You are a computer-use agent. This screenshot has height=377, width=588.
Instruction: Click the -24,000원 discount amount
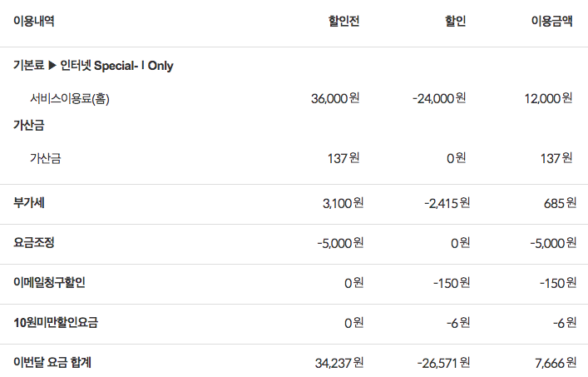coord(439,98)
